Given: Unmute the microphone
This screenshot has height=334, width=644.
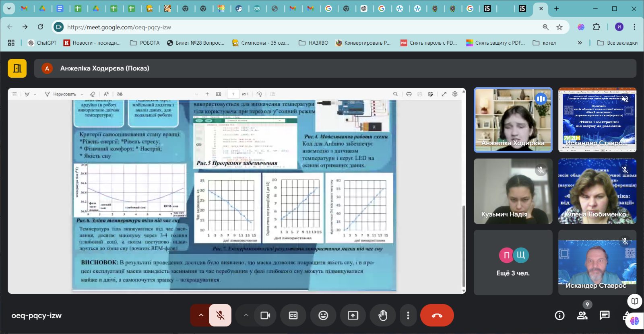Looking at the screenshot, I should click(x=220, y=315).
